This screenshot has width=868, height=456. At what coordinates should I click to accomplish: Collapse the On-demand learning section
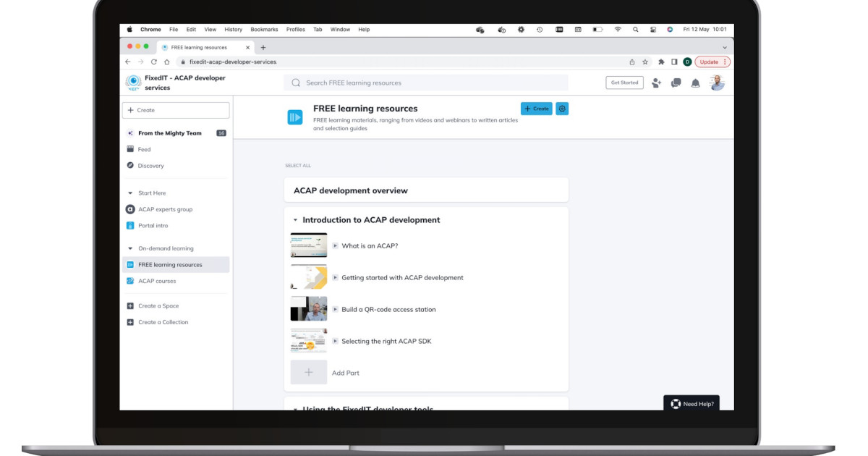pos(130,248)
